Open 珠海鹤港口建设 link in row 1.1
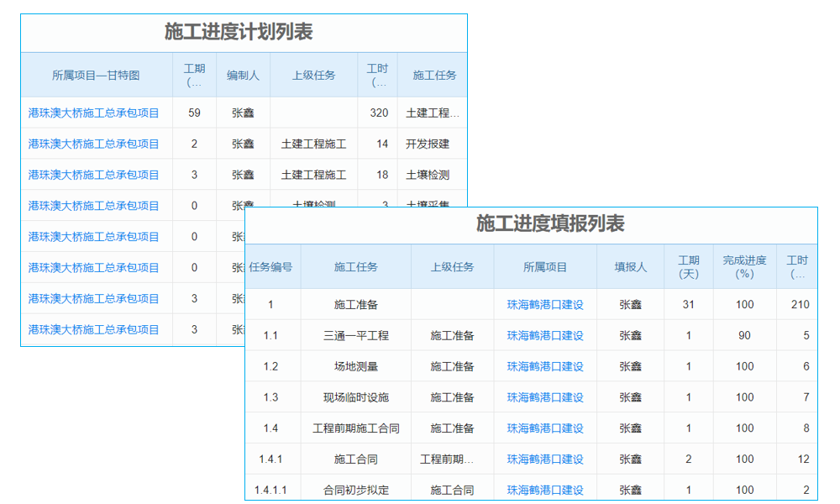 pos(543,335)
